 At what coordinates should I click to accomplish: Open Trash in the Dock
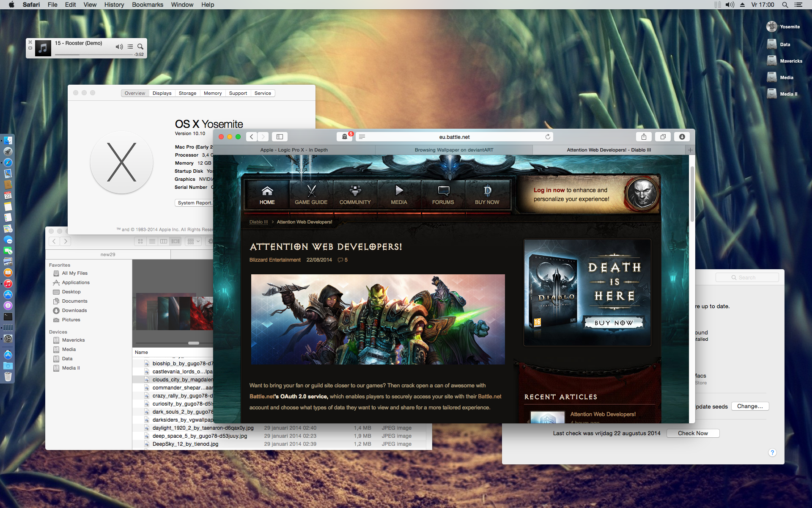8,376
